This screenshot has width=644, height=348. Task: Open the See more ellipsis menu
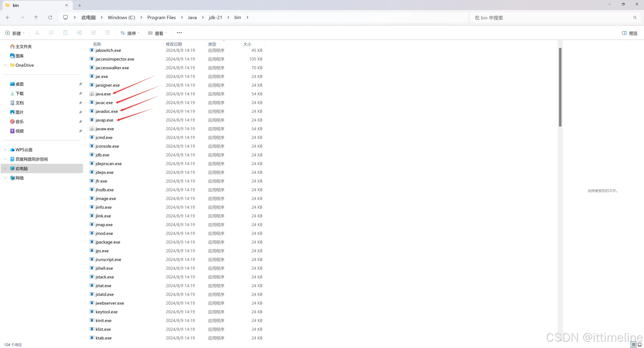[179, 33]
